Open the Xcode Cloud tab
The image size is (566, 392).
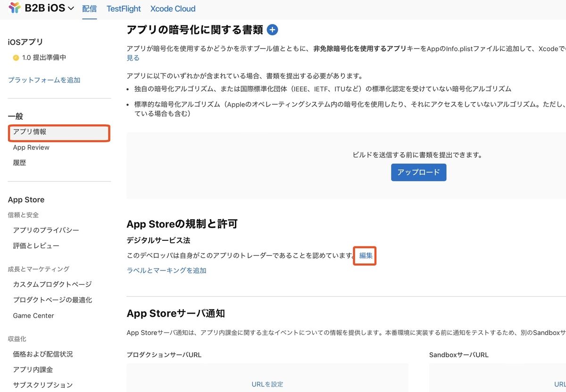173,8
